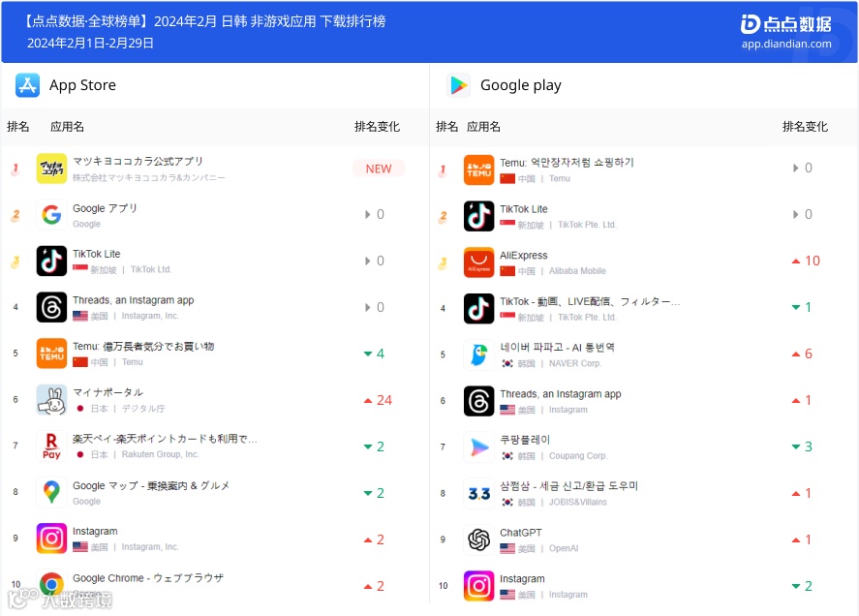The image size is (859, 616).
Task: Open the Google Chrome app icon
Action: pos(51,585)
